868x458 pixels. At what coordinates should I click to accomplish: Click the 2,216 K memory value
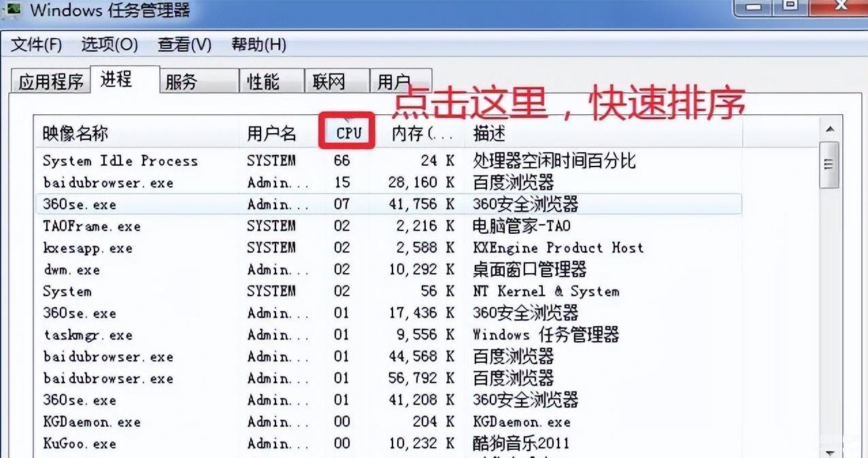point(426,226)
